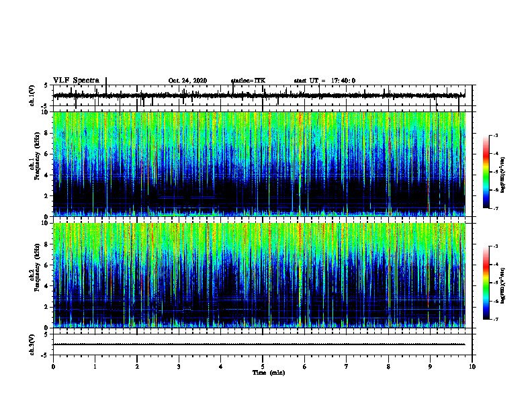Click the "5" tick on the bottom time axis
Image resolution: width=532 pixels, height=411 pixels.
pos(263,367)
